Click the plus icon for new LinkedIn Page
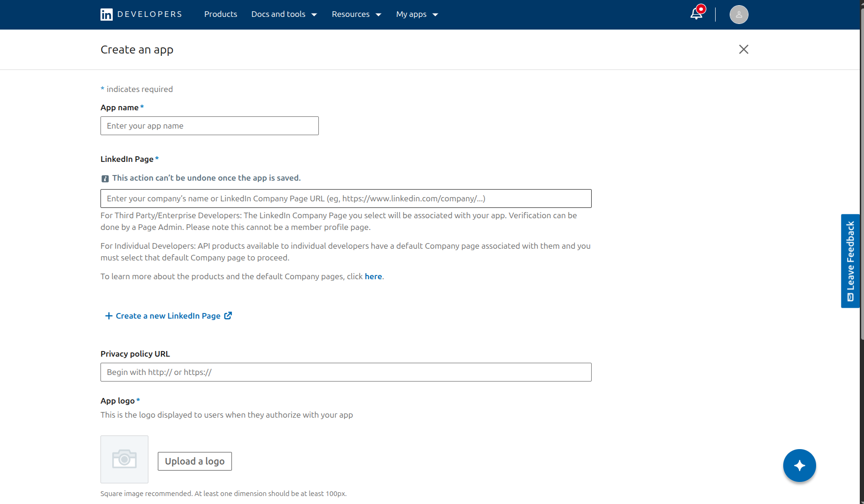Viewport: 864px width, 504px height. point(108,316)
